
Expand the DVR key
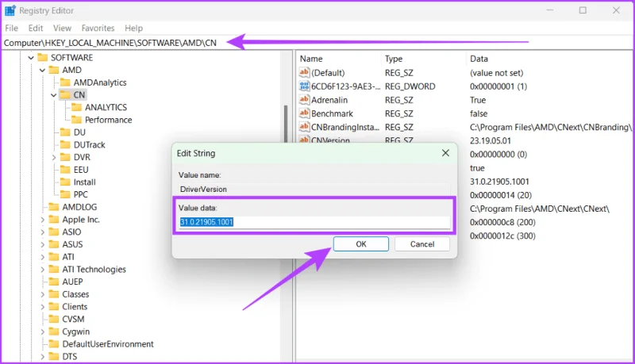pos(53,157)
